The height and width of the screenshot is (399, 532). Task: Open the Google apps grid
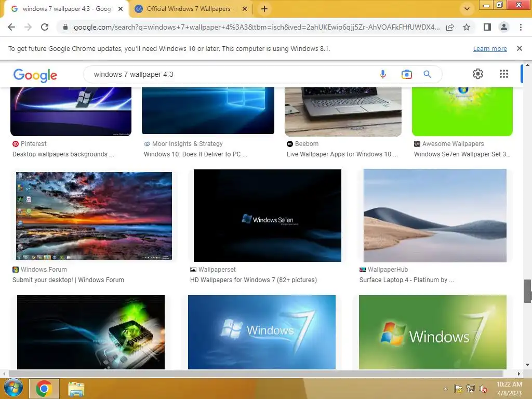(504, 74)
